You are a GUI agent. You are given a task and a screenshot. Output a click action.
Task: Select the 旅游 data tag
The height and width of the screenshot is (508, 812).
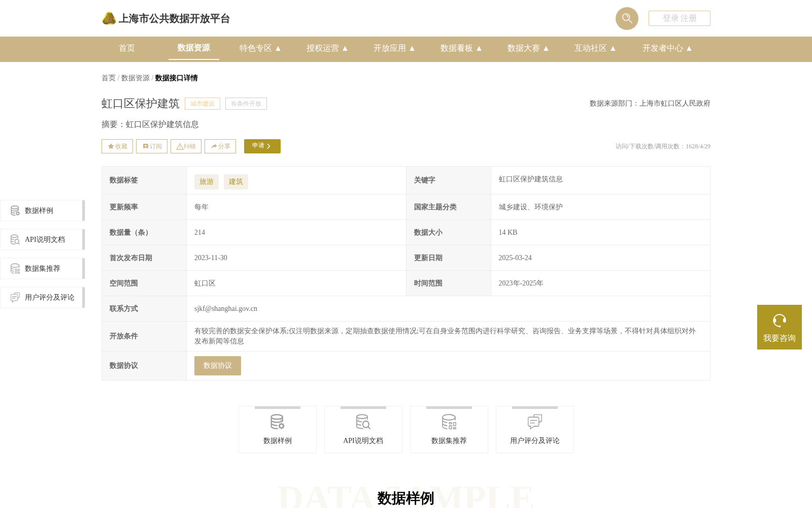tap(207, 182)
